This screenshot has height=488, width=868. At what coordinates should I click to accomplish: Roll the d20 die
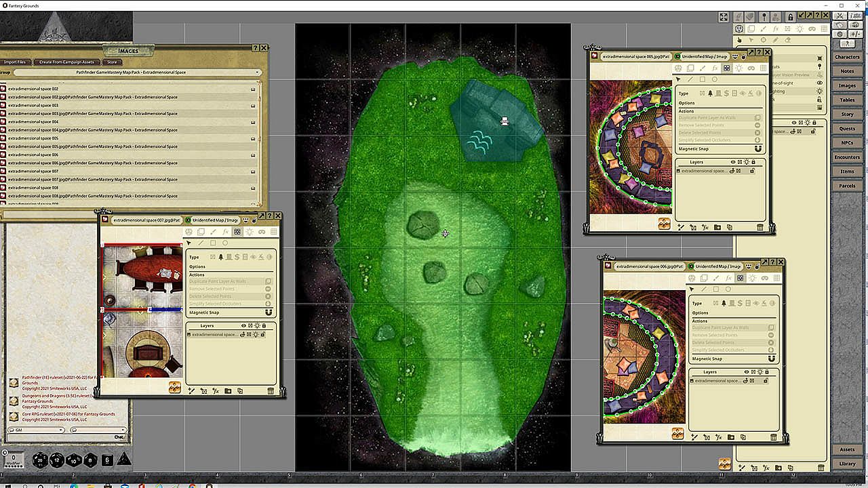(x=40, y=461)
